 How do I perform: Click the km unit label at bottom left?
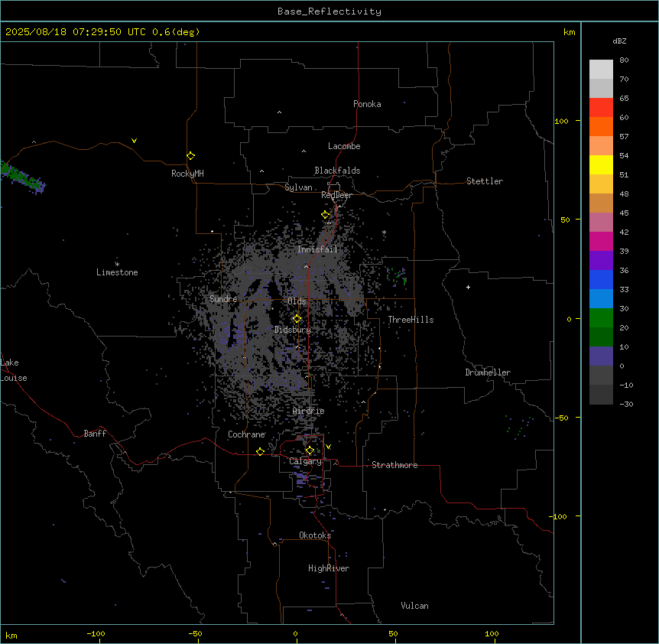[11, 635]
